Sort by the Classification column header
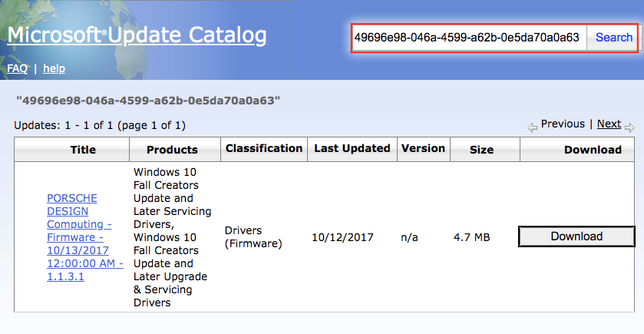Image resolution: width=644 pixels, height=334 pixels. pos(264,148)
